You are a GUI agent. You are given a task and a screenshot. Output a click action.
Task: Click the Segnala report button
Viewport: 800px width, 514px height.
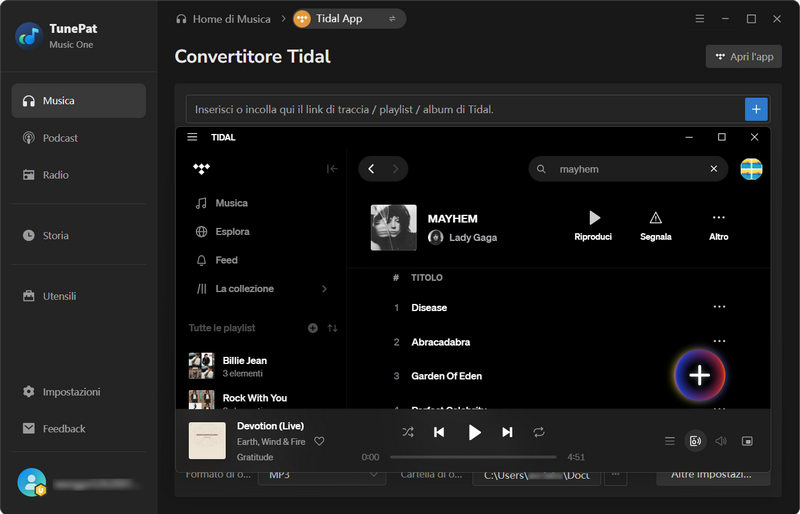coord(656,226)
